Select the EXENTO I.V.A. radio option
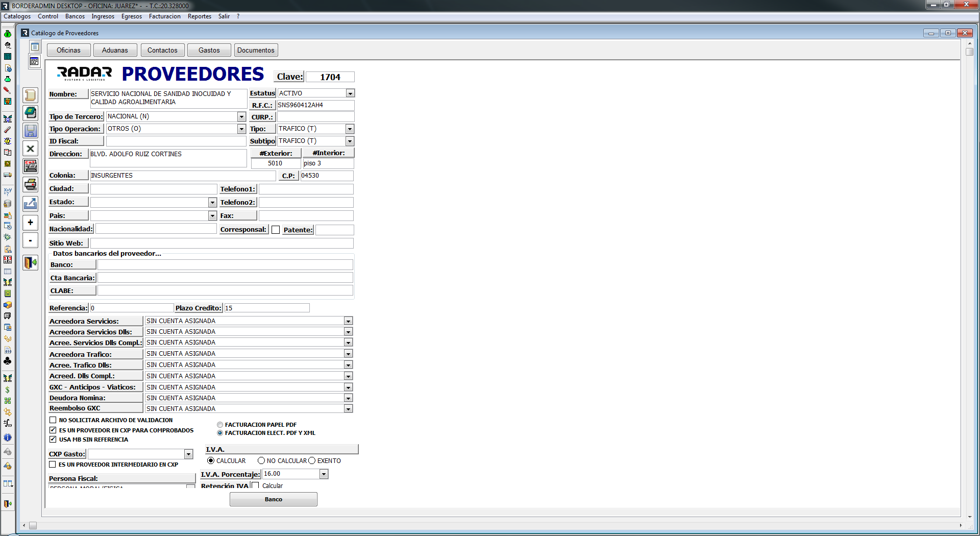The height and width of the screenshot is (536, 980). tap(312, 460)
